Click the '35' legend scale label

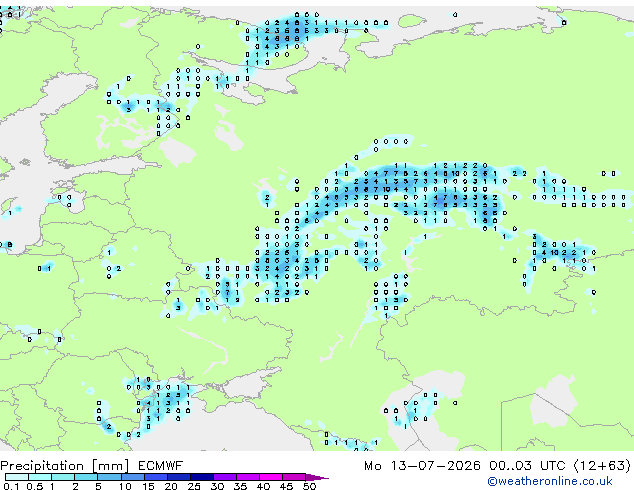tap(240, 486)
